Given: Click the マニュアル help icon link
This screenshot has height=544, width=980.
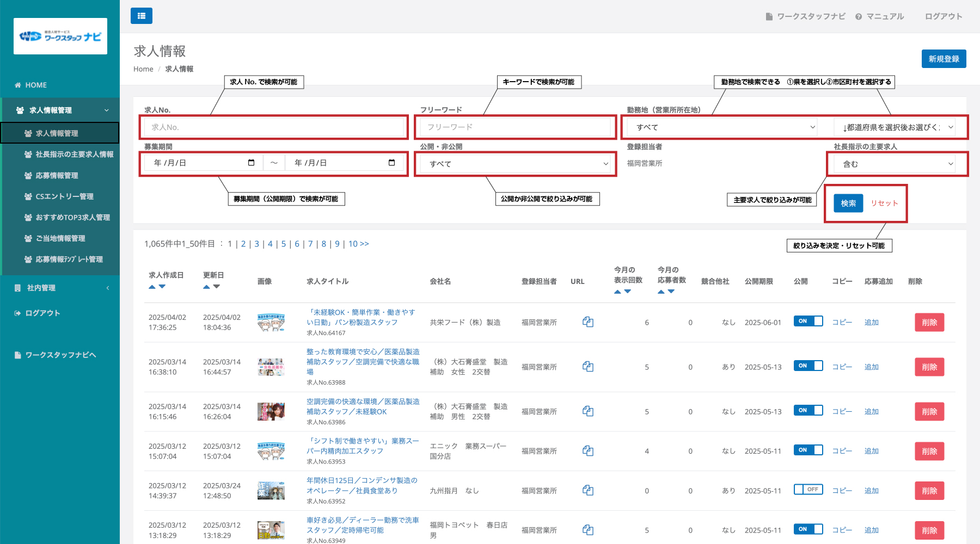Looking at the screenshot, I should coord(879,16).
